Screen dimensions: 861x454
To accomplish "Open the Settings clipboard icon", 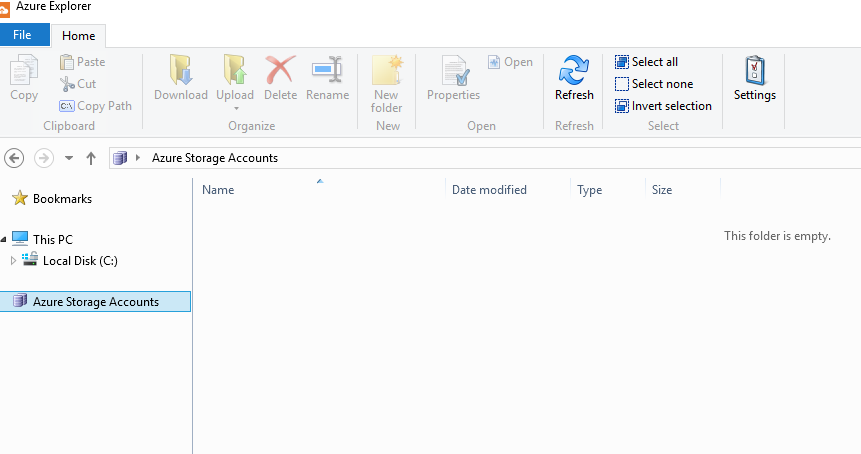I will (x=754, y=70).
